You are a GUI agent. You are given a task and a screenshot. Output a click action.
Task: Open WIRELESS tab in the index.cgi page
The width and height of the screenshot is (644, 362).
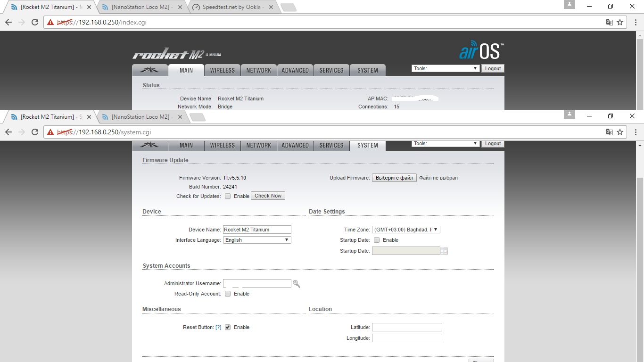click(223, 70)
